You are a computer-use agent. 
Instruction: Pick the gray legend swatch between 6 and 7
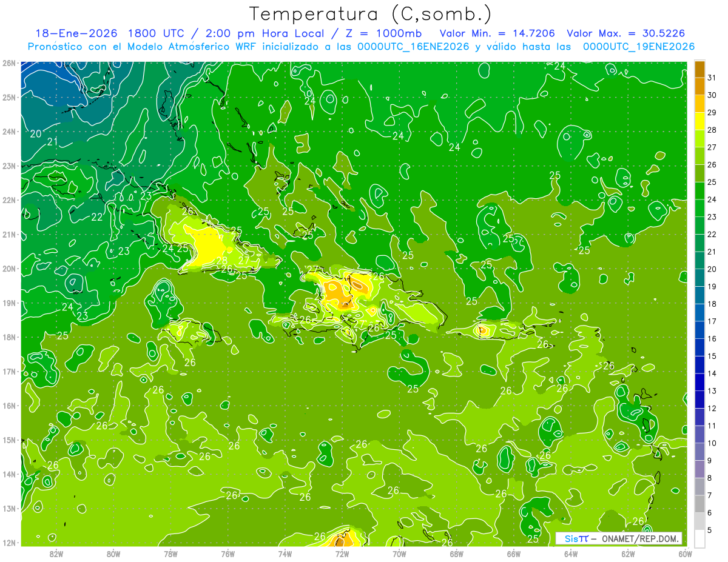(x=699, y=504)
